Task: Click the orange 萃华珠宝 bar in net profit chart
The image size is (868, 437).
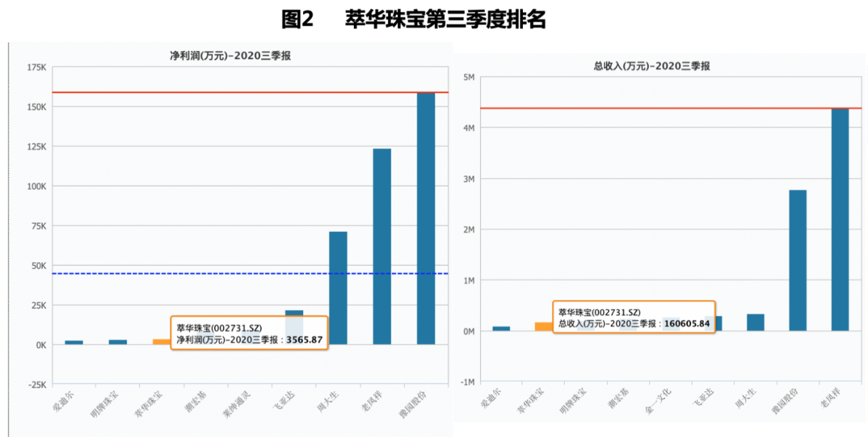Action: click(x=161, y=341)
